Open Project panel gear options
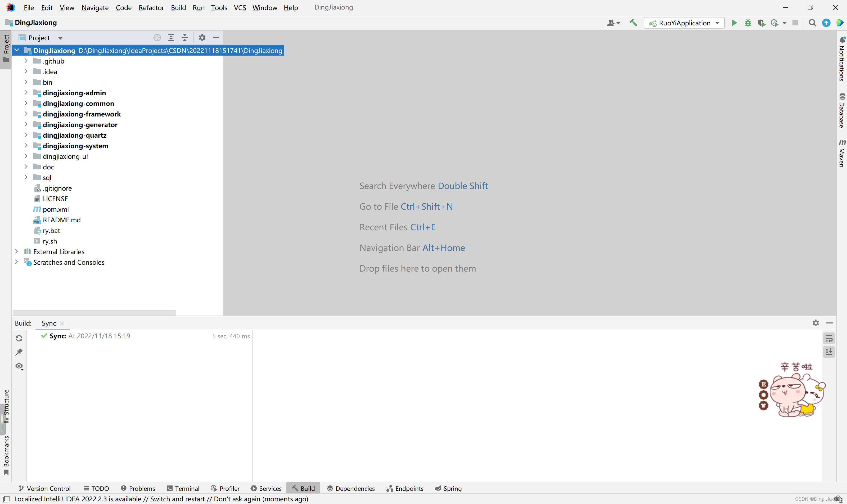This screenshot has width=847, height=504. [x=202, y=38]
